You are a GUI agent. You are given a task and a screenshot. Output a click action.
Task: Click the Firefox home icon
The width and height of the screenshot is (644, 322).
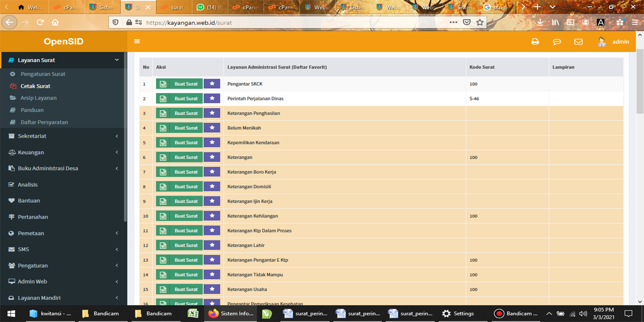[x=55, y=23]
